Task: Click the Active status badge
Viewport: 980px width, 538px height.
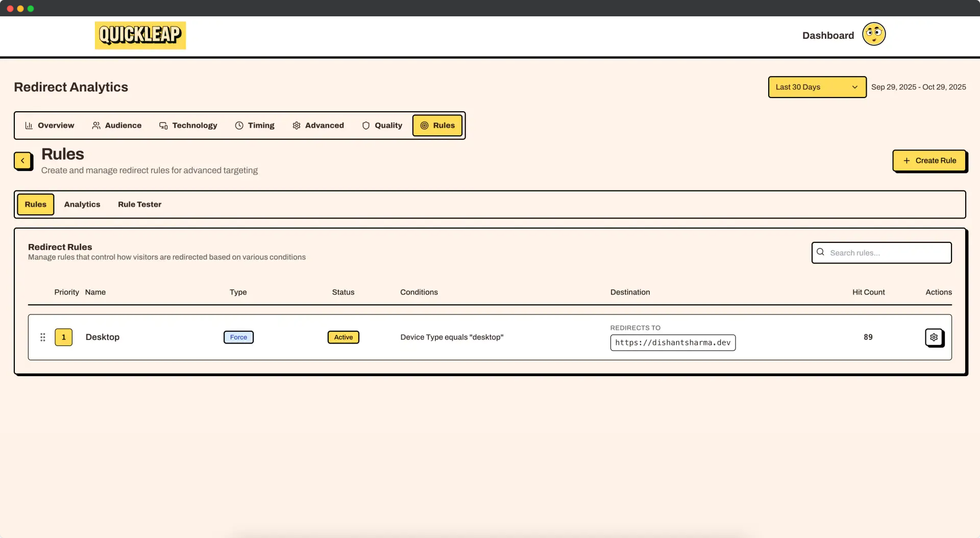Action: 343,337
